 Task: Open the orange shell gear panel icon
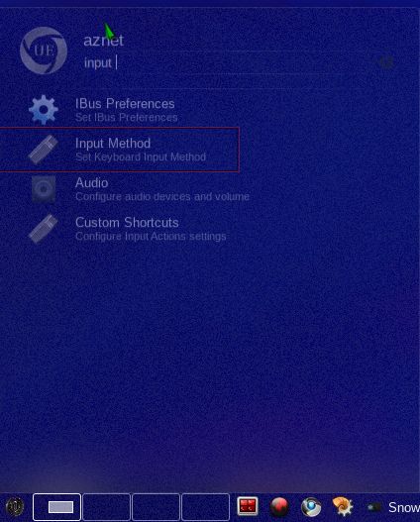[343, 507]
